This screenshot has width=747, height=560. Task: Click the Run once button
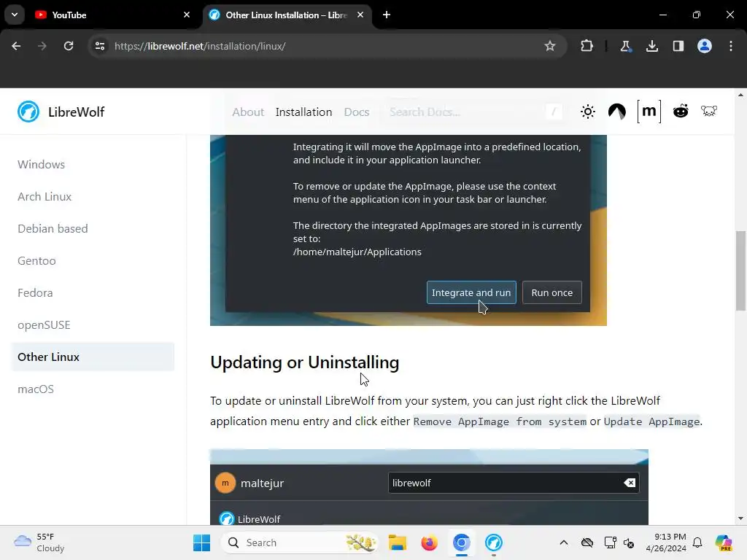pos(551,292)
